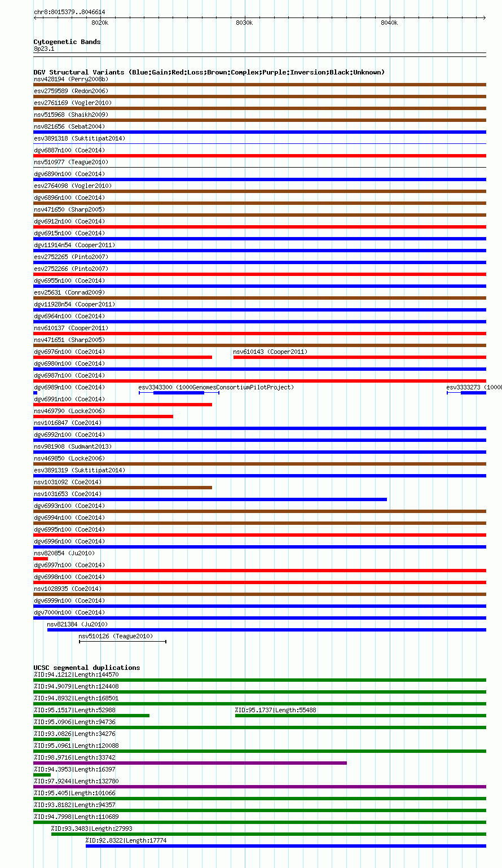Select esv2752266 (Pinto2007) label
The image size is (502, 868).
coord(71,269)
